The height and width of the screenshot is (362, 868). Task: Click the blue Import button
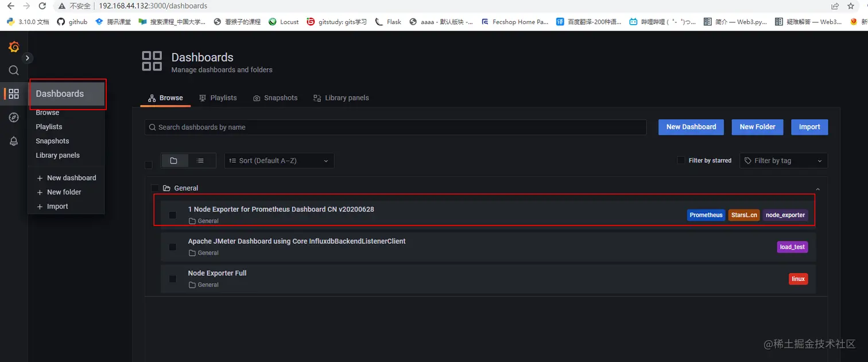[809, 127]
